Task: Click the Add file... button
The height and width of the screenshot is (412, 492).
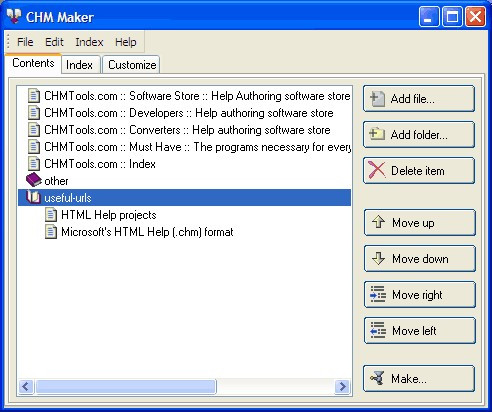Action: pyautogui.click(x=419, y=99)
